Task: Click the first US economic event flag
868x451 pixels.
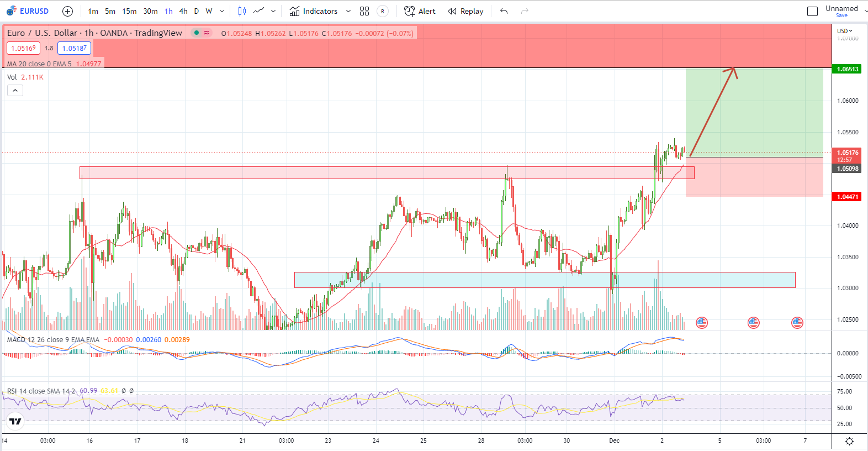Action: click(702, 323)
